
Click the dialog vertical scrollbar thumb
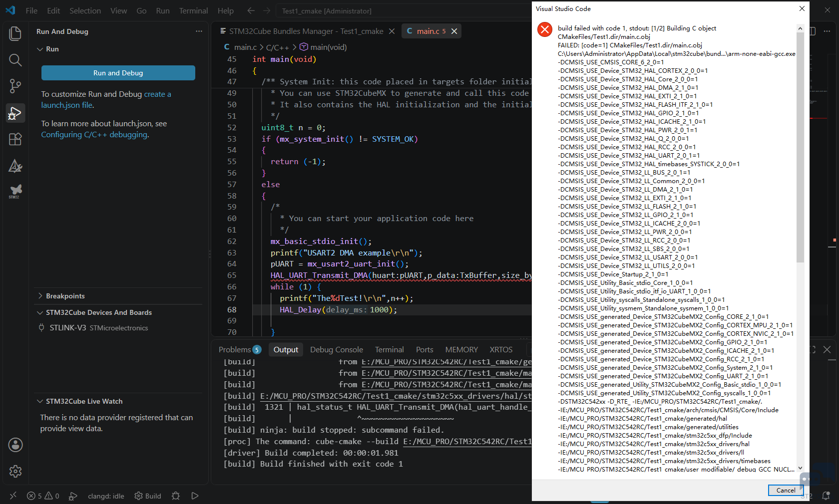[800, 148]
